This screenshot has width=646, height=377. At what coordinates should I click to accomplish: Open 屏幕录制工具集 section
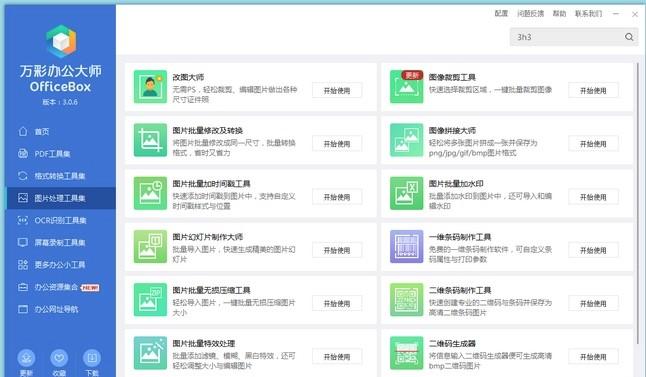click(x=61, y=243)
